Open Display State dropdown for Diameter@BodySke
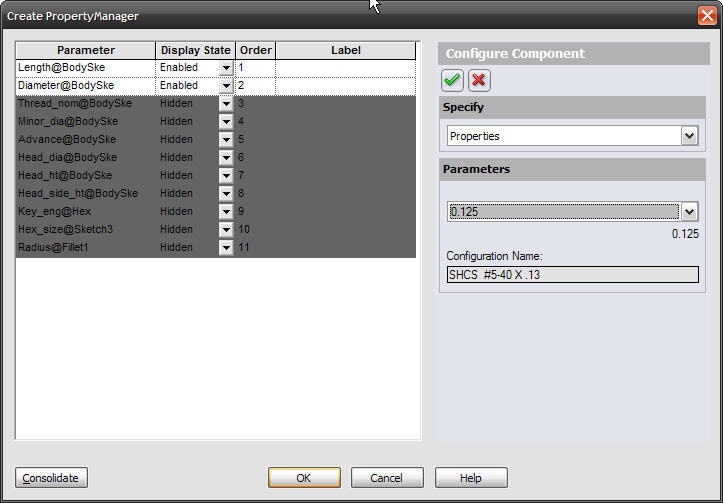 226,86
